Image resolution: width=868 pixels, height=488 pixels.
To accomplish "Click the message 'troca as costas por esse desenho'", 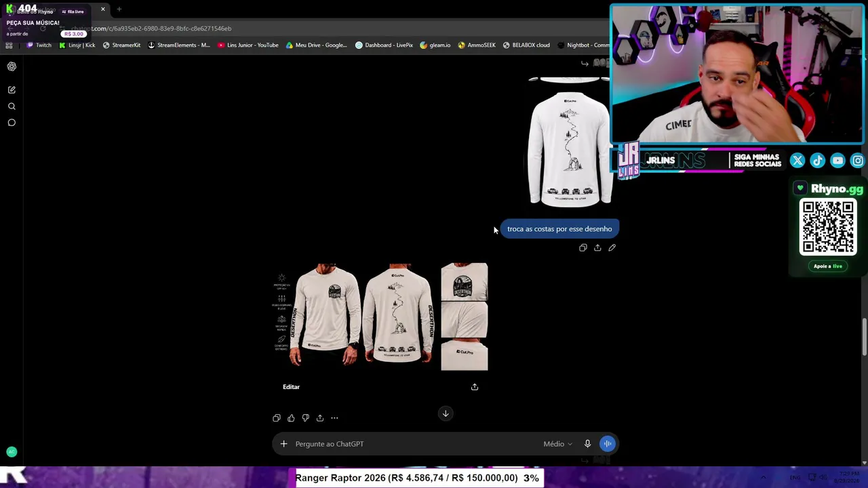I will click(559, 229).
